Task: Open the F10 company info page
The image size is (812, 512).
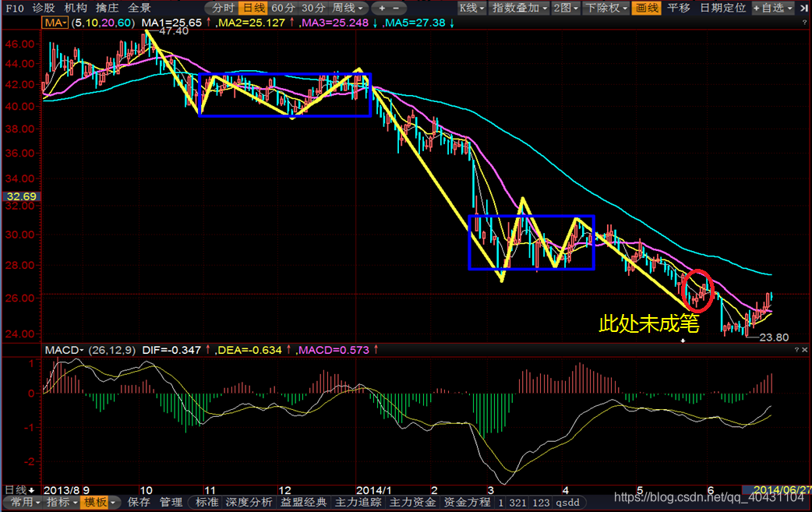Action: (15, 8)
